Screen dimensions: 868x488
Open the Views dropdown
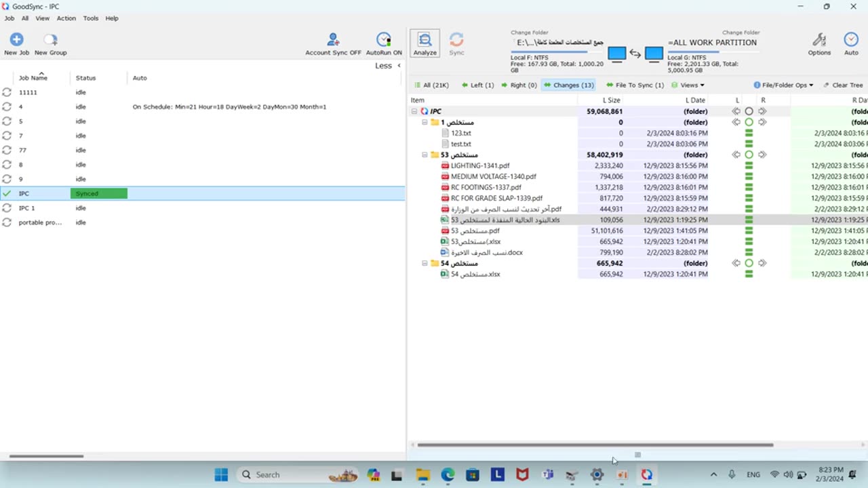point(688,85)
